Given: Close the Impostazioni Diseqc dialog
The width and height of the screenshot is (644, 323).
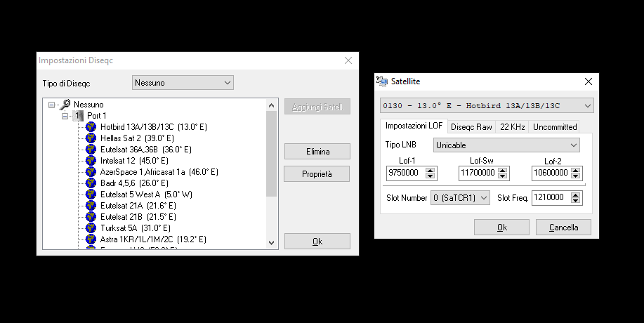Looking at the screenshot, I should 348,60.
